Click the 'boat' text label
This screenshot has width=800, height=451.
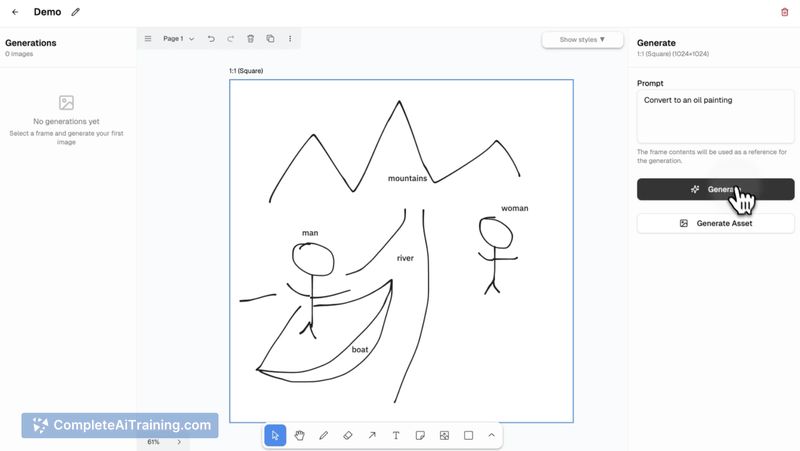360,349
